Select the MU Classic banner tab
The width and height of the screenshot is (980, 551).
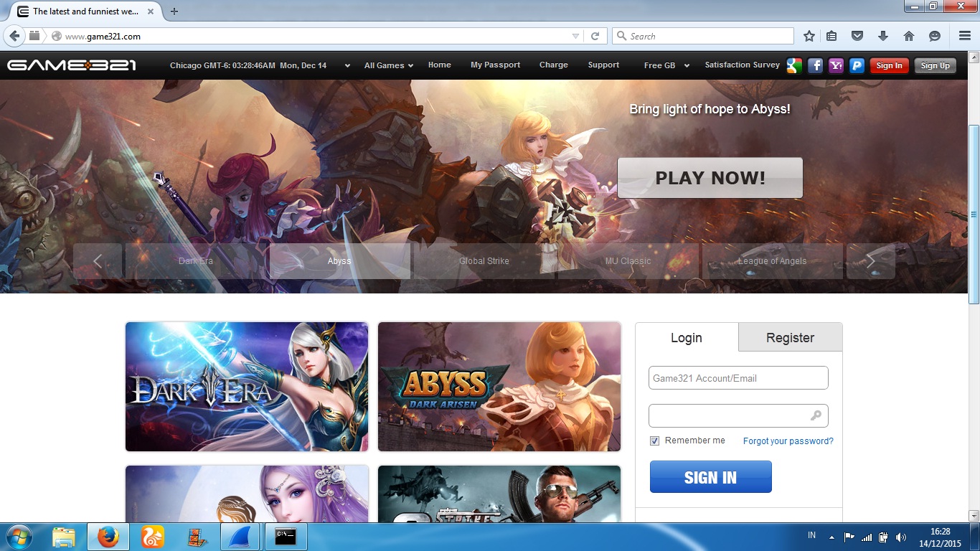pos(628,261)
